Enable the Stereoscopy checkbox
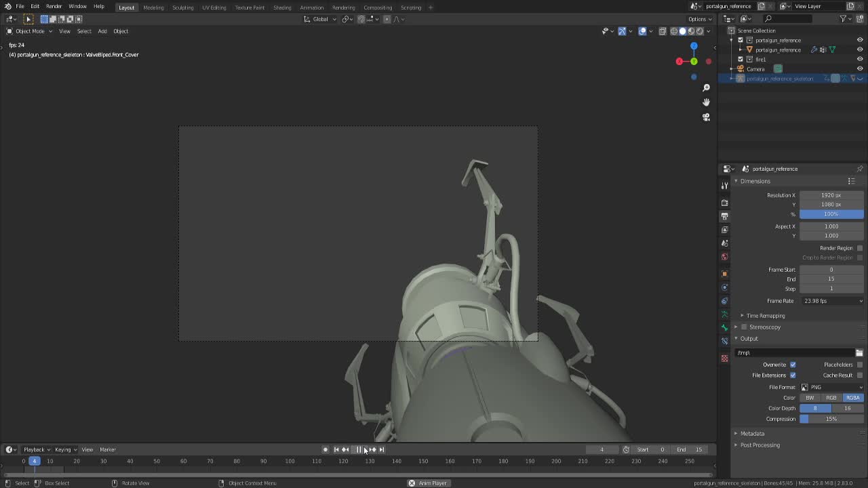868x488 pixels. pos(744,327)
